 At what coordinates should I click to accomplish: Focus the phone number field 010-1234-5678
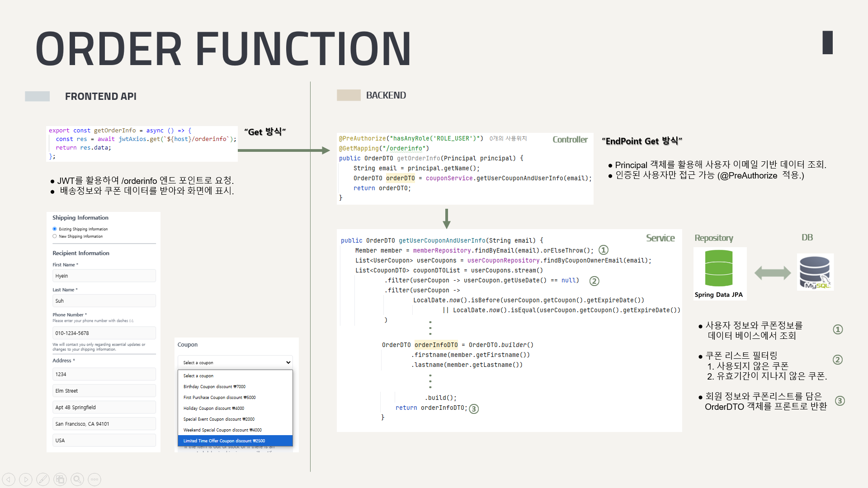(104, 333)
